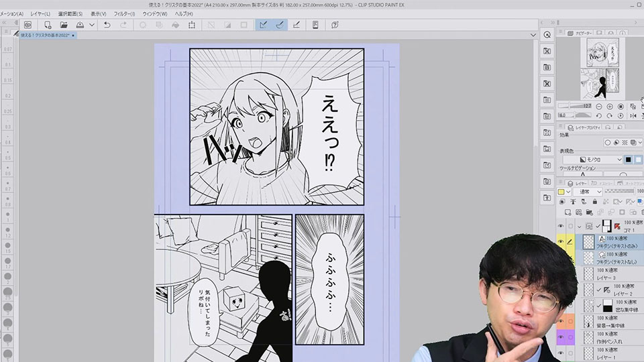Open CLIP STUDIO support help icon
Image resolution: width=644 pixels, height=362 pixels.
click(x=335, y=25)
